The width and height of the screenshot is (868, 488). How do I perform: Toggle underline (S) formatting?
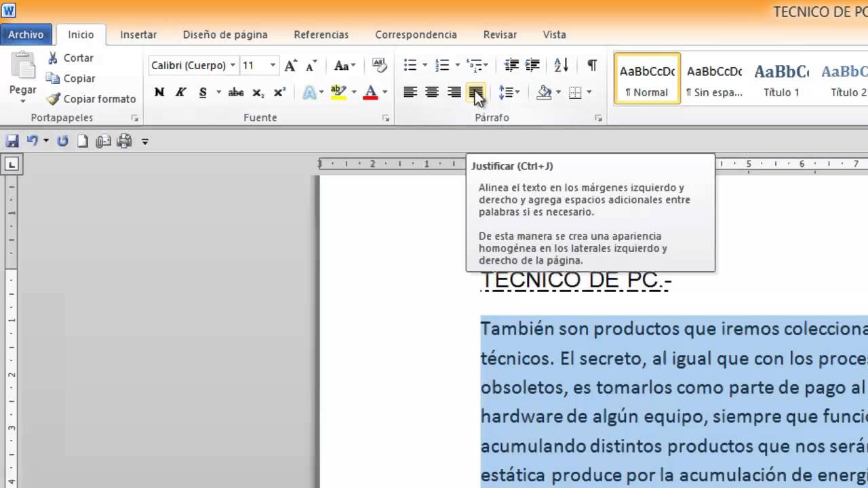coord(203,92)
